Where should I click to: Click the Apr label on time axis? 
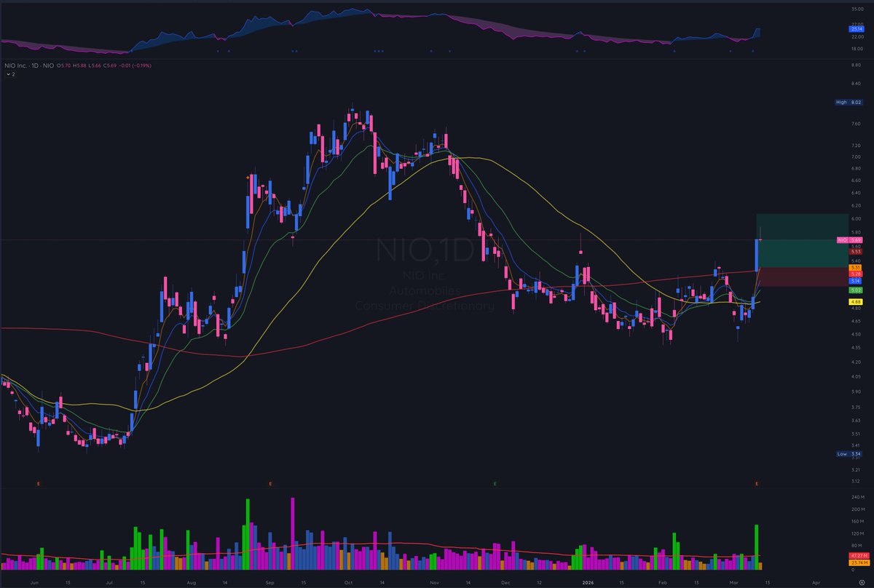point(815,582)
